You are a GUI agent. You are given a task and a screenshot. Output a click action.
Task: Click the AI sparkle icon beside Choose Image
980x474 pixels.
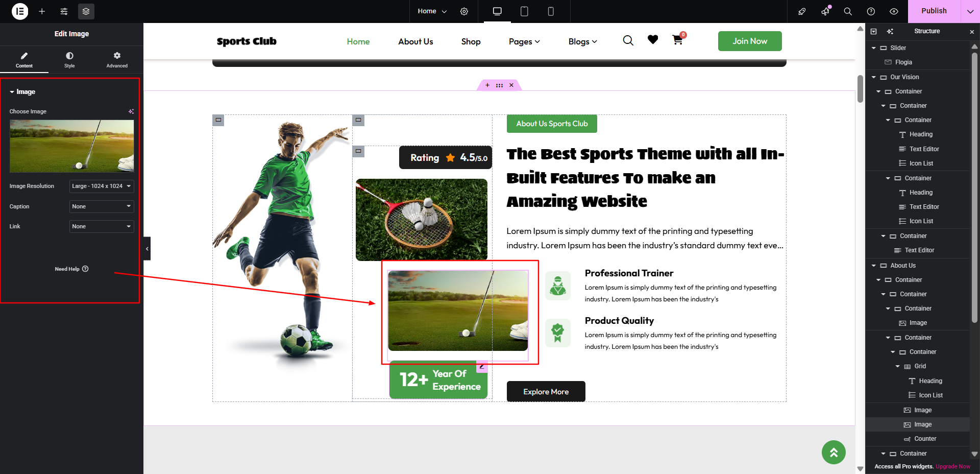(131, 111)
